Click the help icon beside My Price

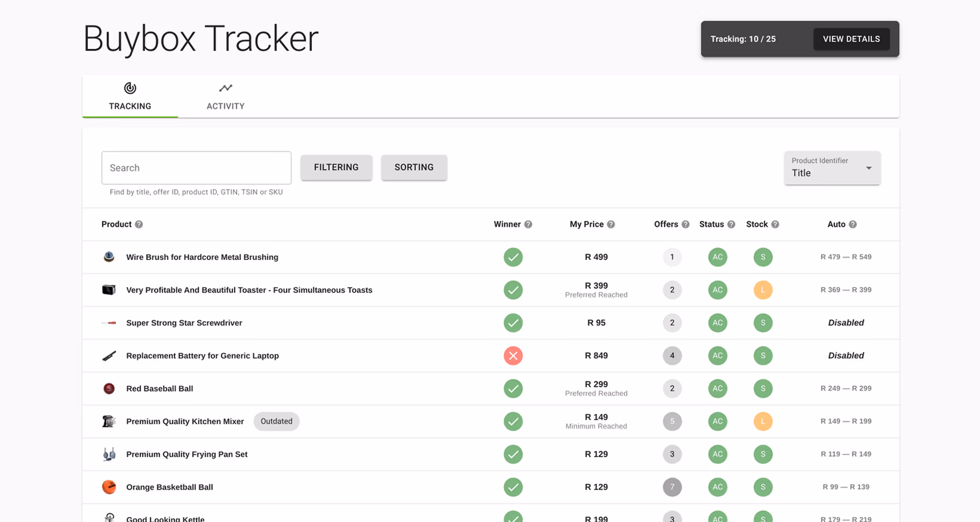coord(611,224)
